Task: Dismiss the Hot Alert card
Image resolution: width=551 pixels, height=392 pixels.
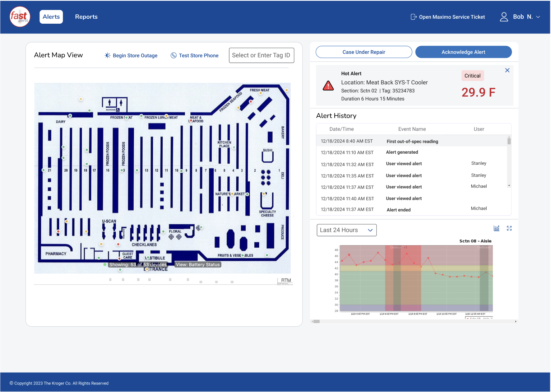Action: tap(507, 70)
